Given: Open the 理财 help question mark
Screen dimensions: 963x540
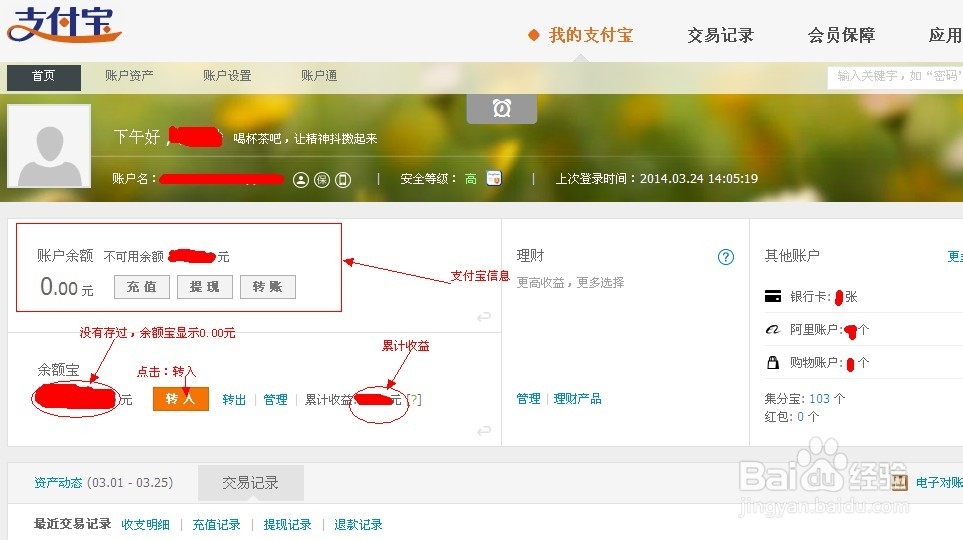Looking at the screenshot, I should click(725, 257).
